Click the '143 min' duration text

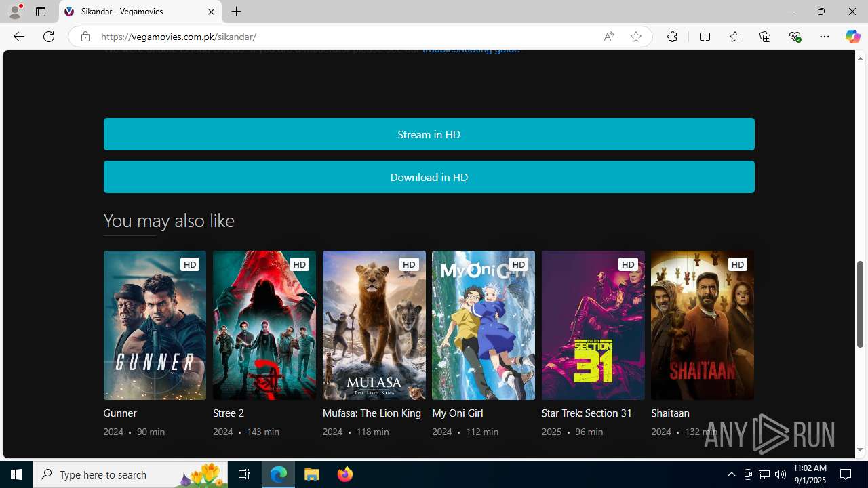point(263,432)
